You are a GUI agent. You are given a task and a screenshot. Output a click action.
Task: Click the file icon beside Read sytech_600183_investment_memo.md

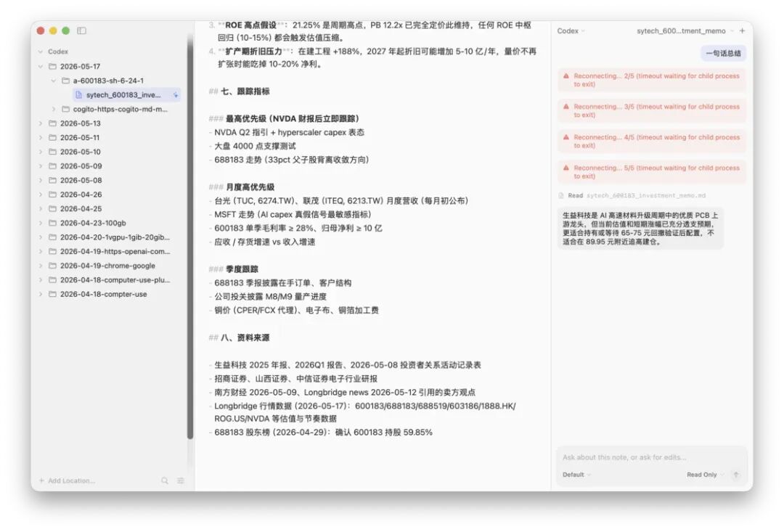(561, 195)
